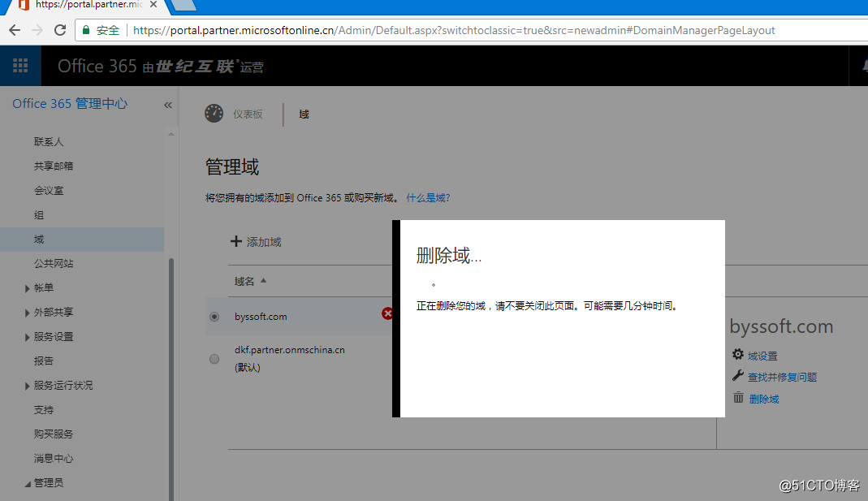This screenshot has width=868, height=501.
Task: Click the 删除域... dialog title
Action: [449, 255]
